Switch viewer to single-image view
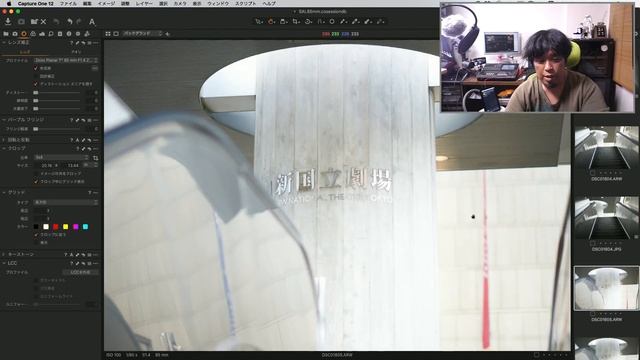 pos(116,33)
